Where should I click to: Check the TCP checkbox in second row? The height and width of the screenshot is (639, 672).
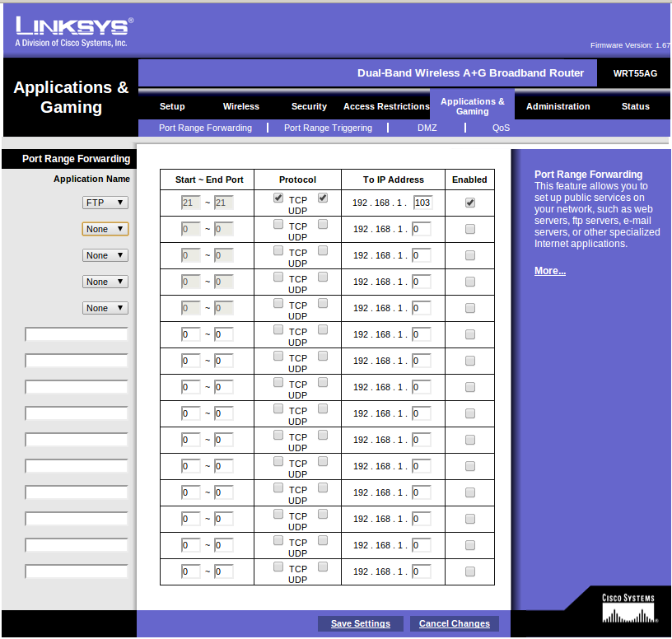pyautogui.click(x=278, y=224)
